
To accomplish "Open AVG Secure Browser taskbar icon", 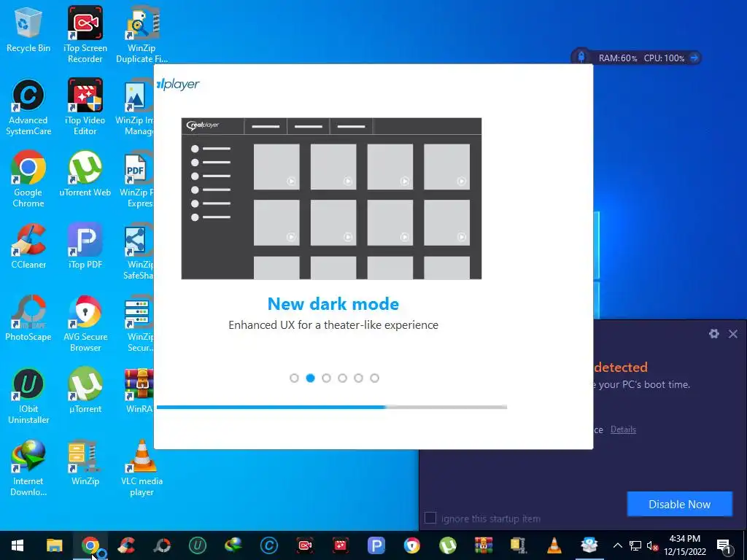I will click(412, 545).
